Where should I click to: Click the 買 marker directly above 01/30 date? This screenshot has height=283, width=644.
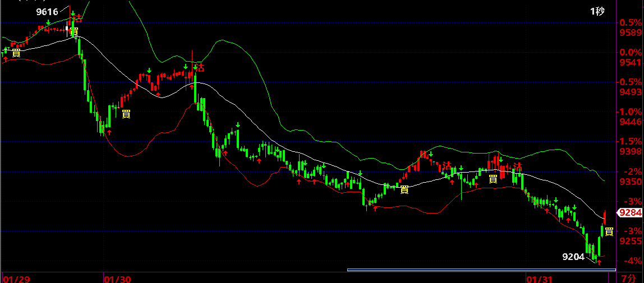pos(126,114)
